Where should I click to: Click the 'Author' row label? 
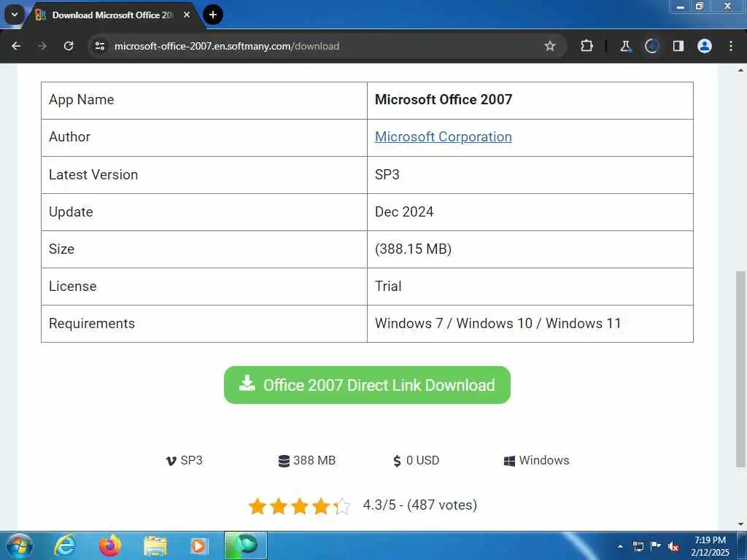(69, 136)
